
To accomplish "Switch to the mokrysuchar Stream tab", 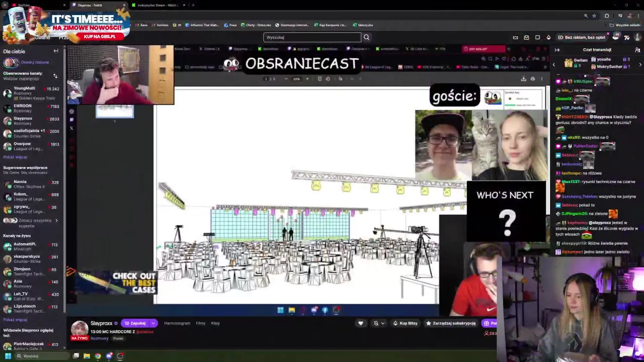I will pos(157,5).
